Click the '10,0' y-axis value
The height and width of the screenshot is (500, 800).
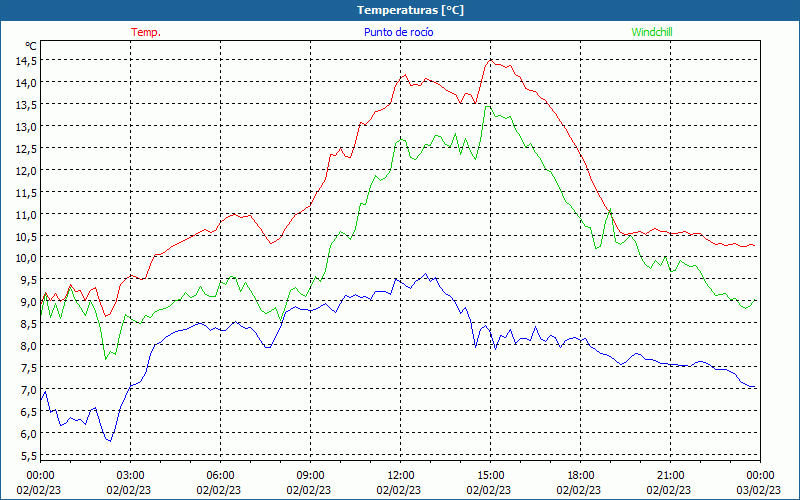26,258
